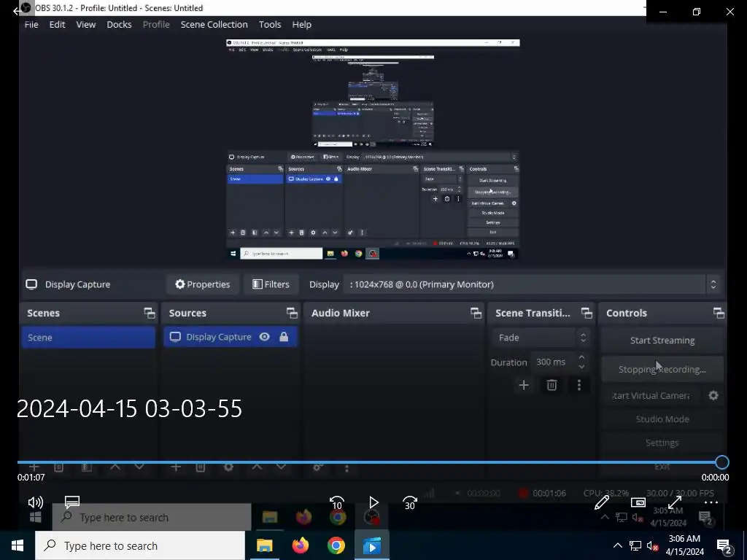Open File Explorer from the taskbar
The image size is (747, 560).
coord(264,545)
